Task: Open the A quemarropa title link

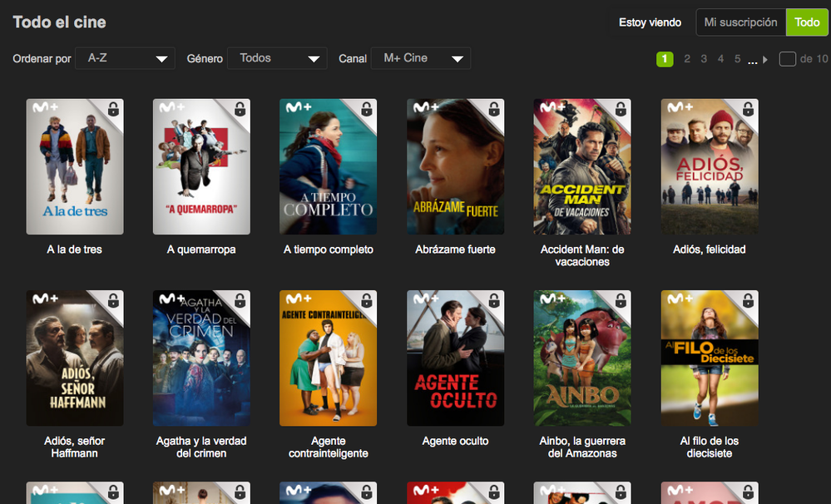Action: click(x=201, y=250)
